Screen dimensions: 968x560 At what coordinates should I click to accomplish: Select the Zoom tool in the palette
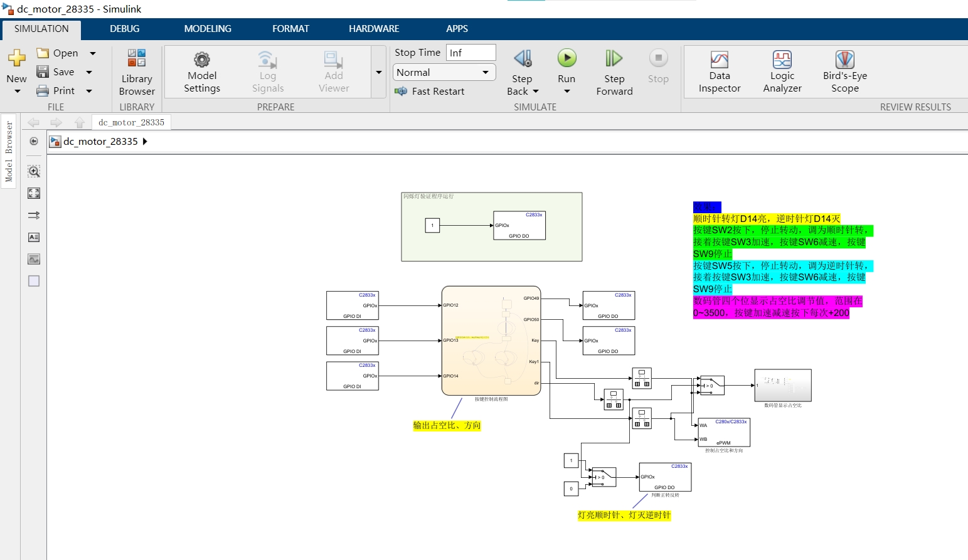[33, 171]
